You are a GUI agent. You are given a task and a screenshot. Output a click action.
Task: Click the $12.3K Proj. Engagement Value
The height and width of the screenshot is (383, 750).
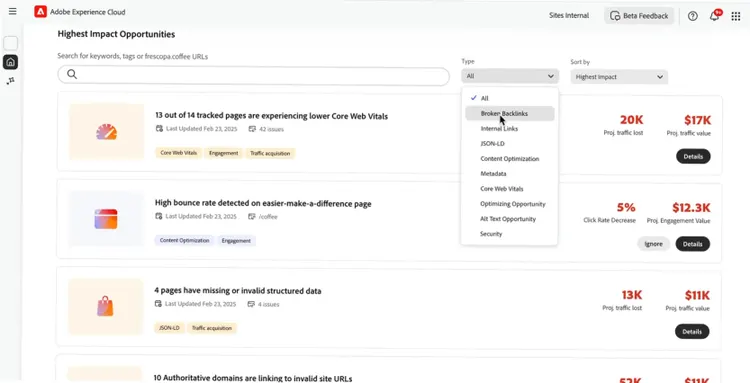pos(691,208)
